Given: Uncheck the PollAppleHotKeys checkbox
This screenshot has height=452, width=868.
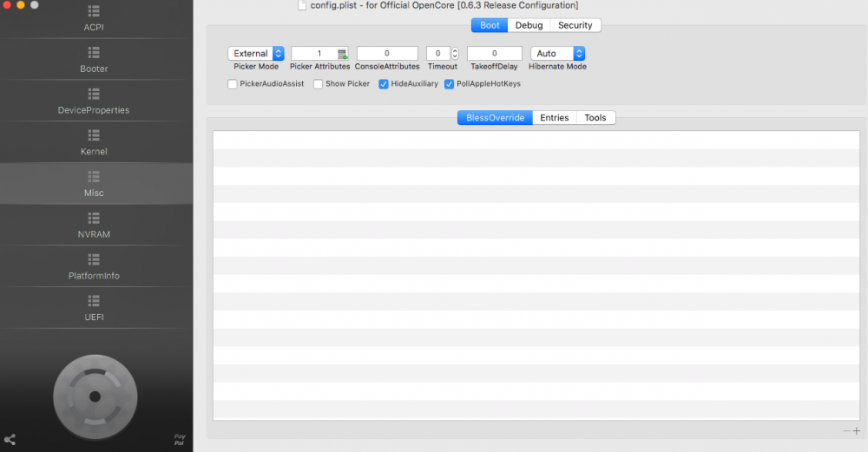Looking at the screenshot, I should click(x=449, y=84).
